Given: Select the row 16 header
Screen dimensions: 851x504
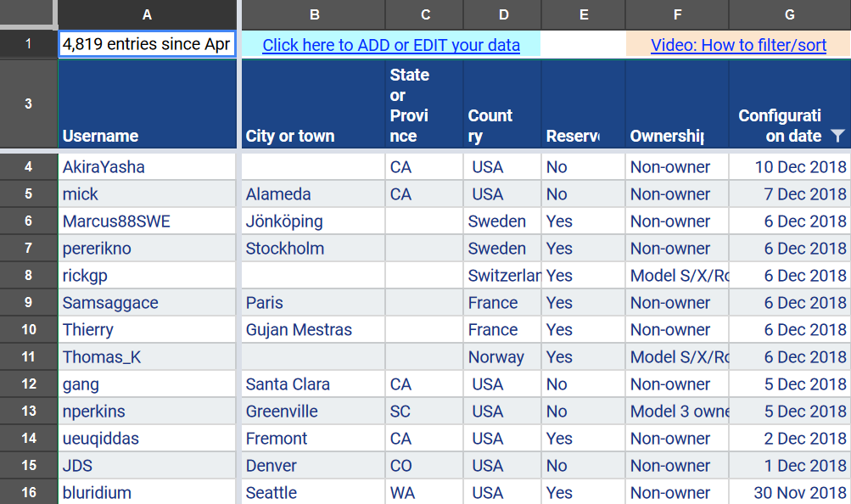Looking at the screenshot, I should (x=28, y=493).
